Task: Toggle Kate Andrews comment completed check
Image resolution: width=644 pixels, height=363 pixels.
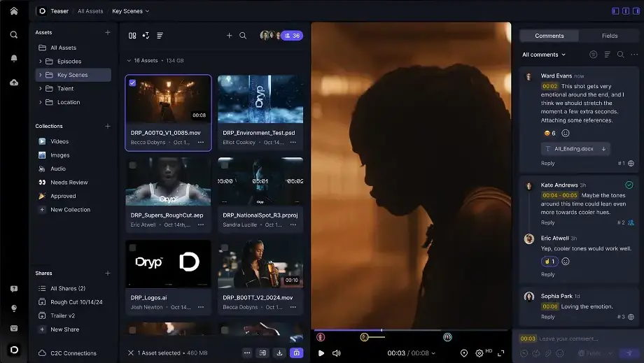Action: (629, 185)
